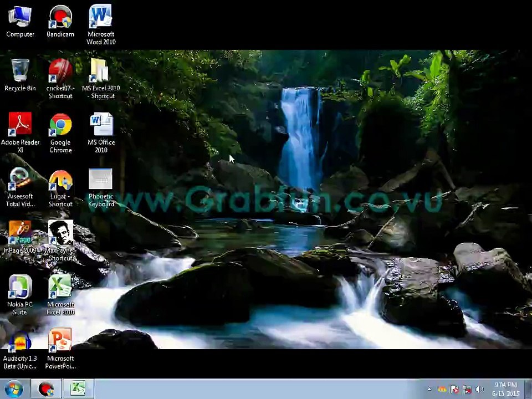Image resolution: width=532 pixels, height=399 pixels.
Task: Select the MS Office 2010 document icon
Action: pyautogui.click(x=101, y=132)
